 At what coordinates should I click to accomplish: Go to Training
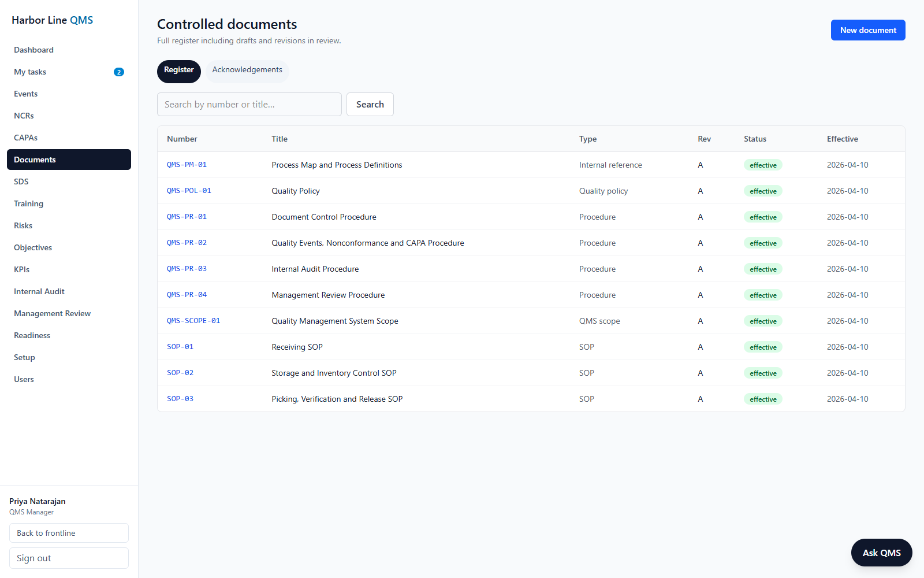(69, 203)
